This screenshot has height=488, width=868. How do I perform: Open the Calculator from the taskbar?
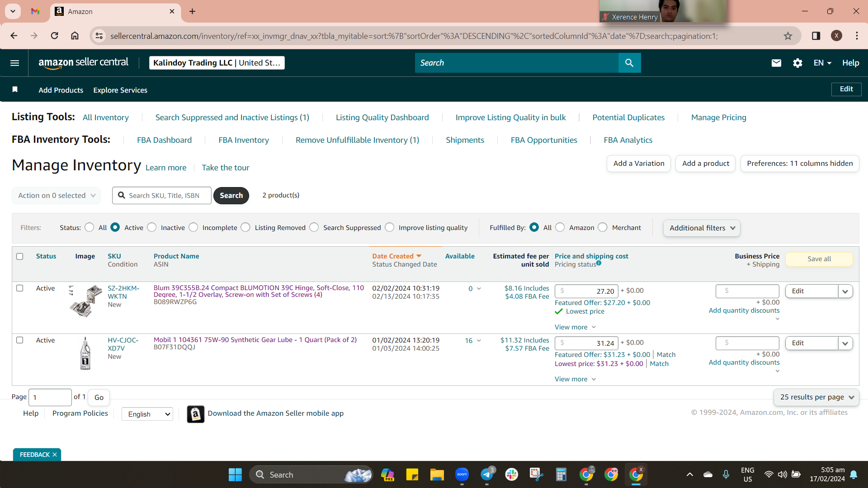click(x=561, y=474)
